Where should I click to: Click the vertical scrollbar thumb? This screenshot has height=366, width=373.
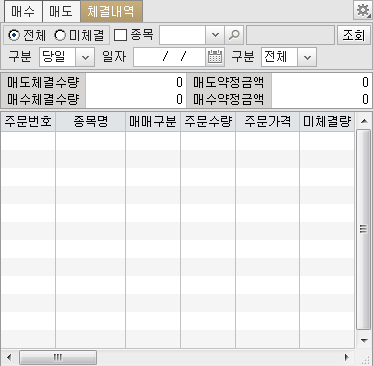pos(364,229)
